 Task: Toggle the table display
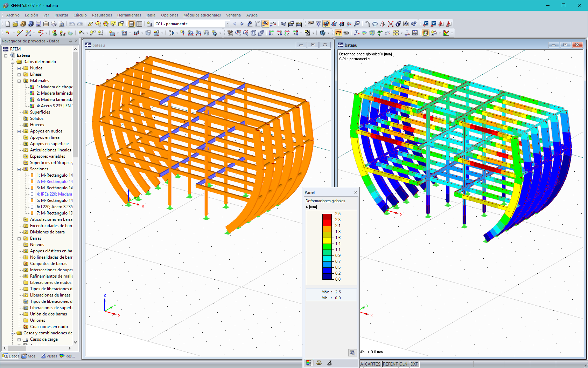pyautogui.click(x=139, y=24)
